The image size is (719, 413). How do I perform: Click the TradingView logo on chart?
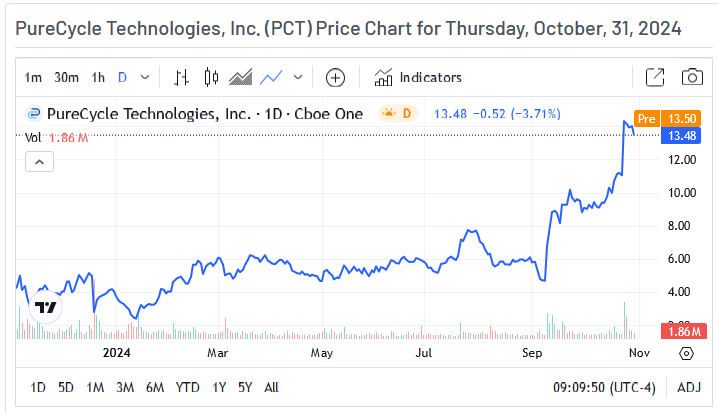(44, 307)
